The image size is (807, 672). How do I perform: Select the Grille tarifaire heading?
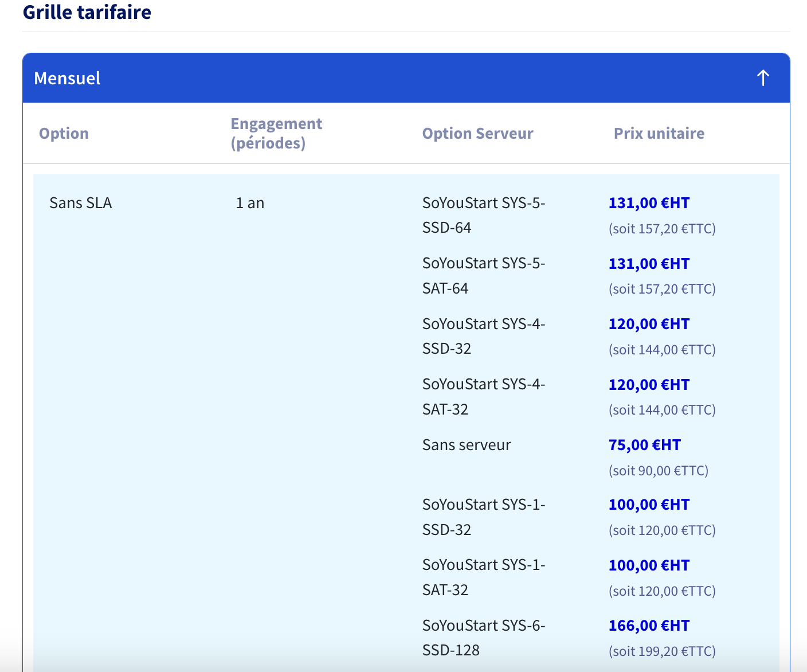87,12
